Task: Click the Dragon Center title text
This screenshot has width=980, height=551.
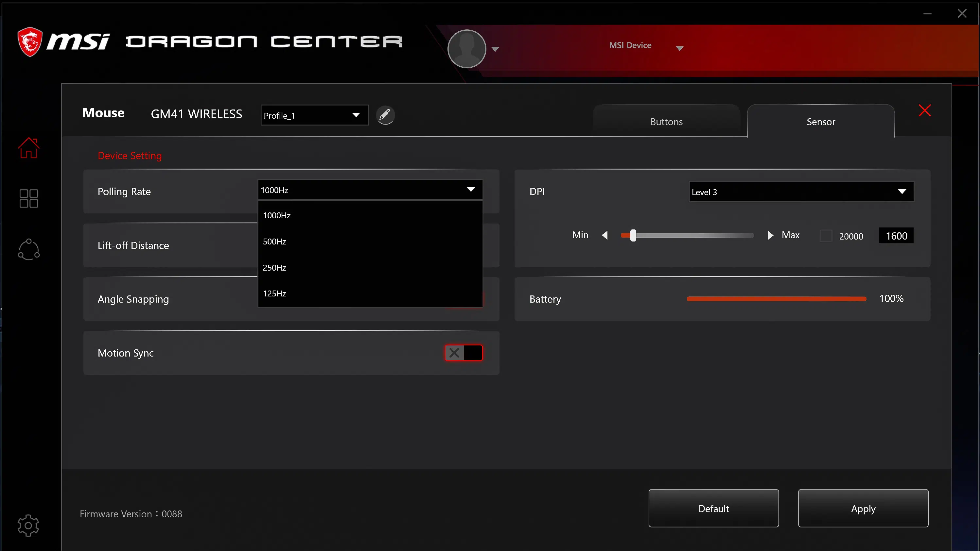Action: (264, 42)
